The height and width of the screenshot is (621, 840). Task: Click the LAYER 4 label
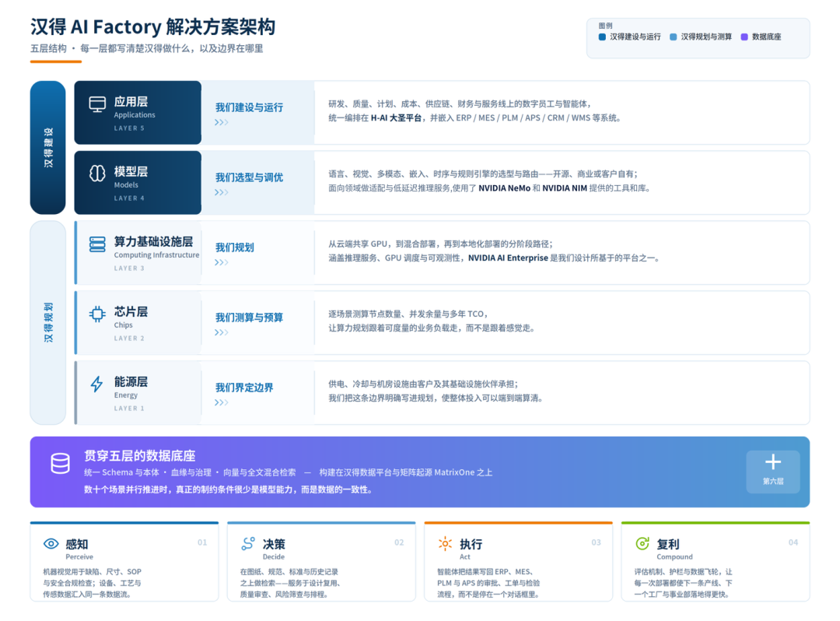(129, 198)
